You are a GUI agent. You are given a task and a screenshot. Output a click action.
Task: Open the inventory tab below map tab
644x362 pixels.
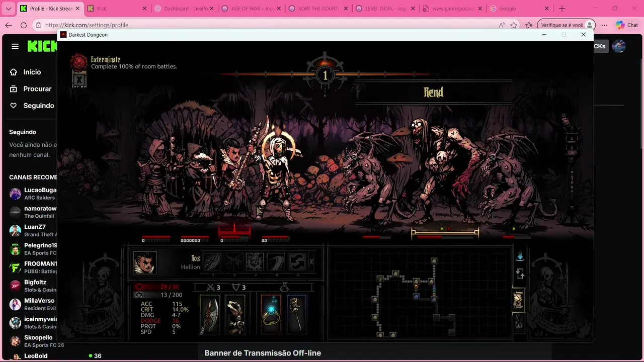tap(518, 322)
